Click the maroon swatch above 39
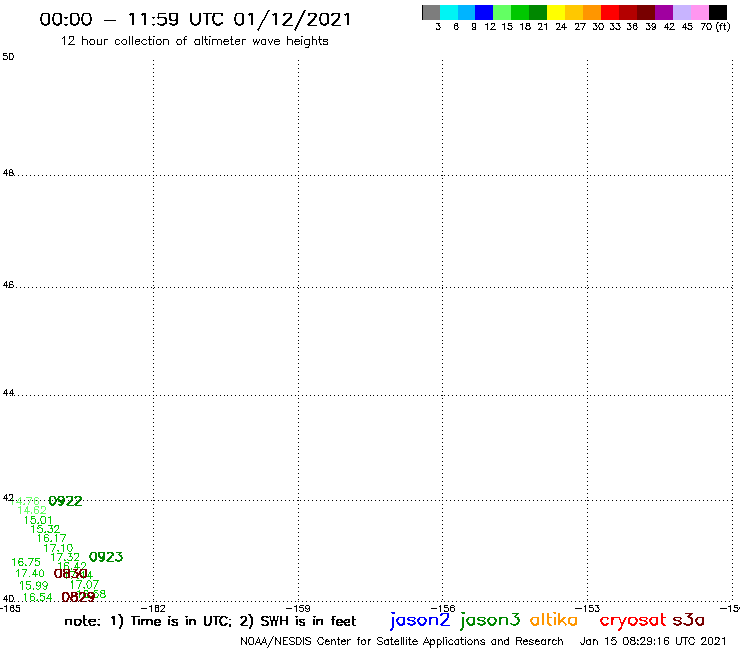The height and width of the screenshot is (650, 740). coord(646,13)
